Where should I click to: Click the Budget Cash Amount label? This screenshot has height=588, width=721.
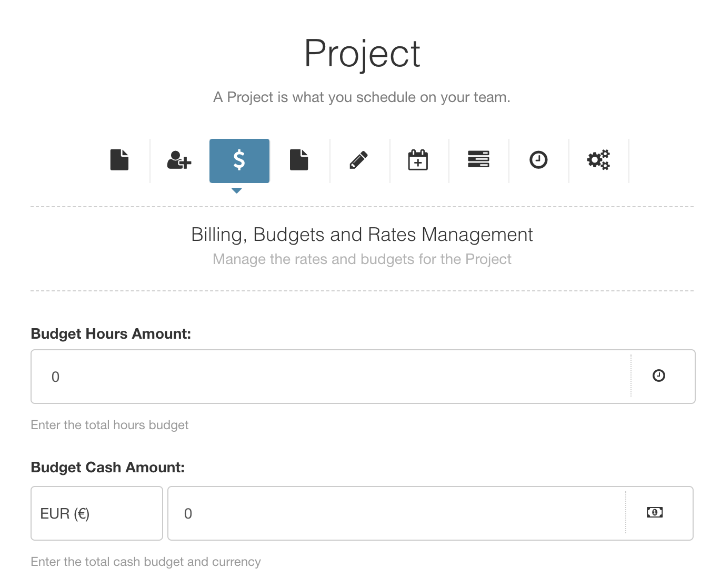tap(107, 467)
